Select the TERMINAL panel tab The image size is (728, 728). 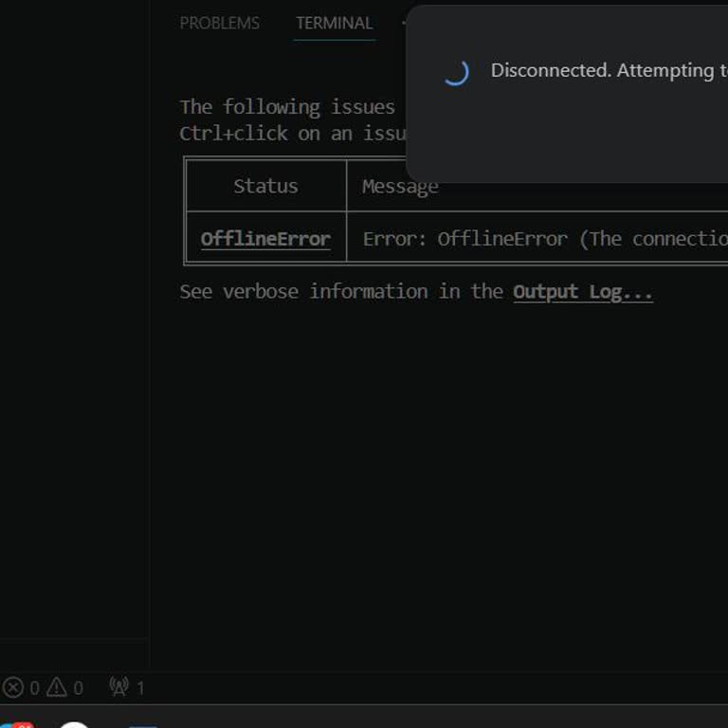pyautogui.click(x=335, y=23)
